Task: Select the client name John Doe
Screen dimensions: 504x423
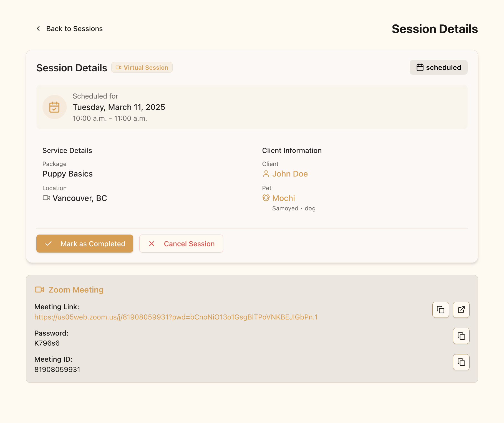Action: (x=290, y=174)
